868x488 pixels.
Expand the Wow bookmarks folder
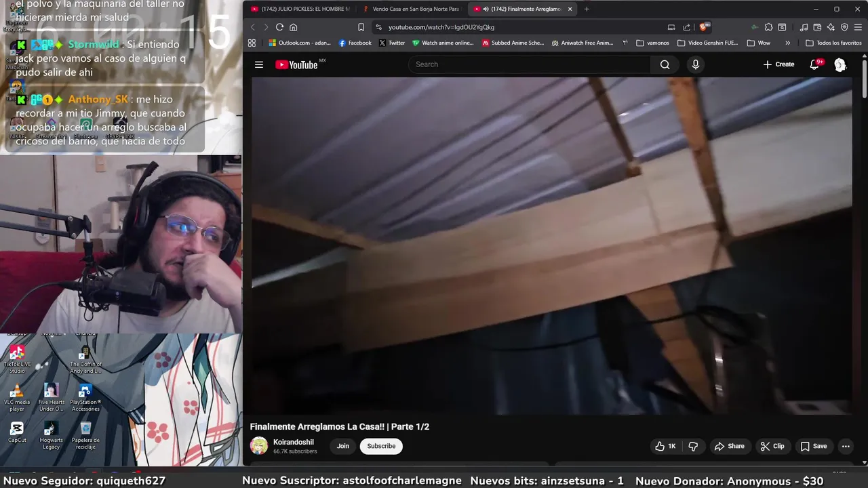758,43
